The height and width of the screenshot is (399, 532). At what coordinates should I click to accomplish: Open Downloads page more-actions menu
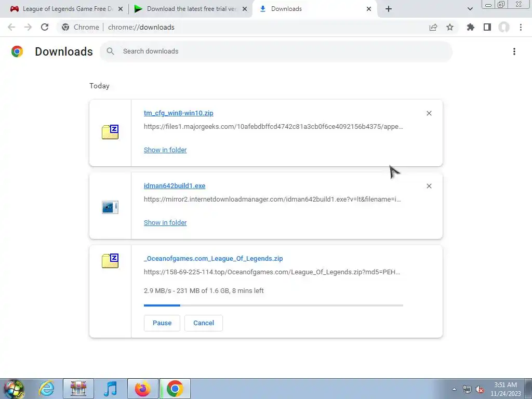[514, 51]
